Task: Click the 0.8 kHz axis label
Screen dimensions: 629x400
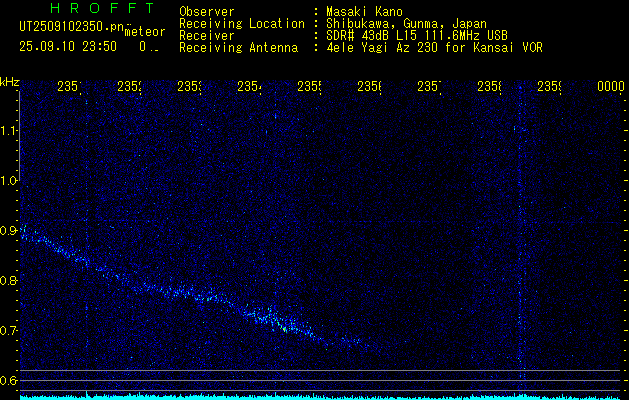Action: point(10,280)
